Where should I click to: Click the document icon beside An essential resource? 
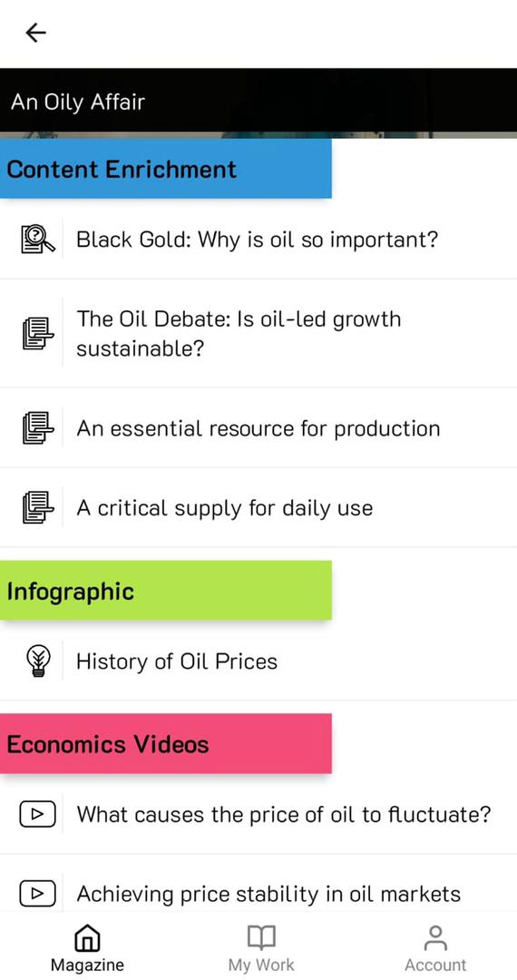click(x=38, y=428)
